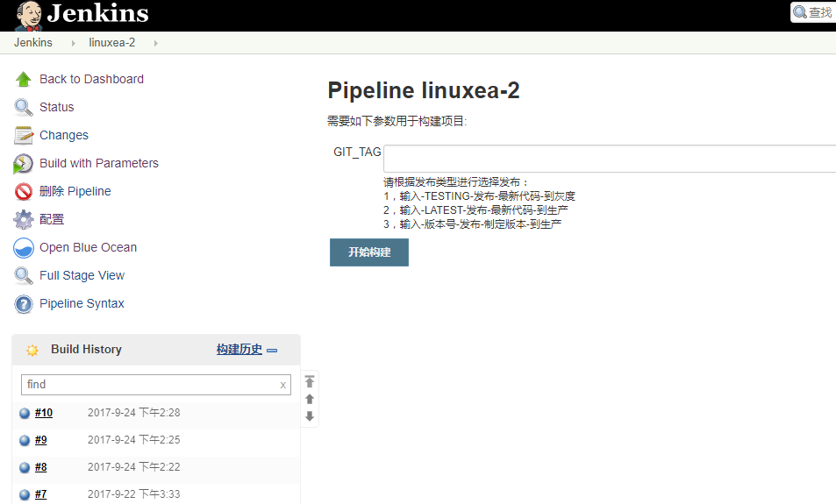Open Full Stage View link
This screenshot has height=504, width=836.
click(82, 275)
